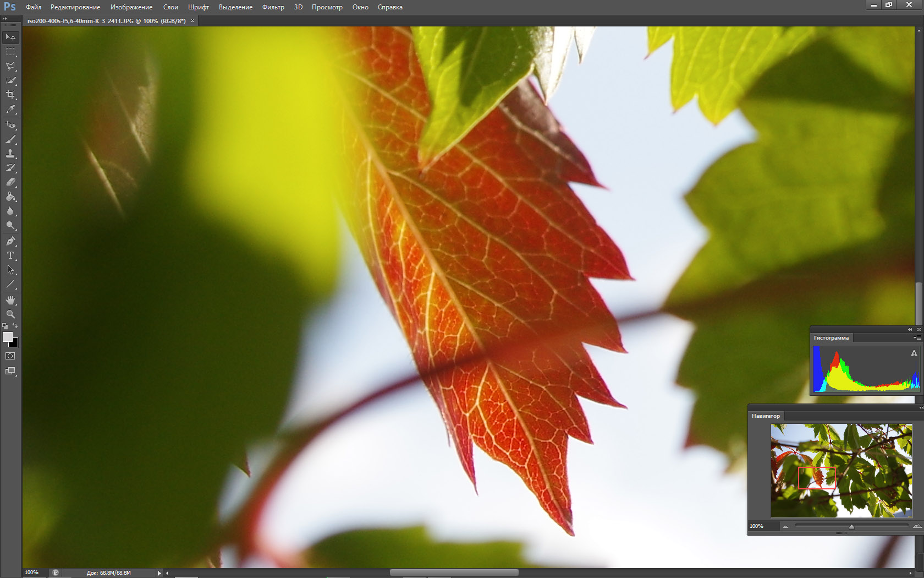Close the Гистограмма panel
The width and height of the screenshot is (924, 578).
point(919,329)
